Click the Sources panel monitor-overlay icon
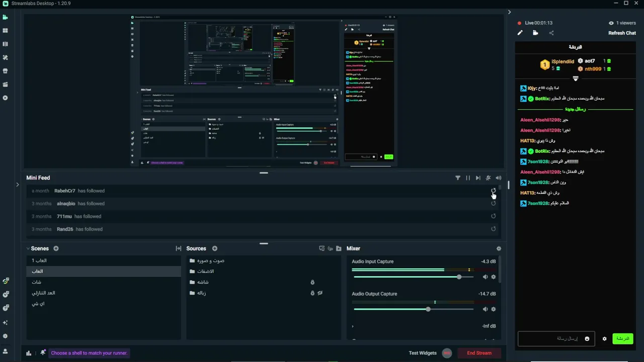This screenshot has height=362, width=644. point(322,248)
